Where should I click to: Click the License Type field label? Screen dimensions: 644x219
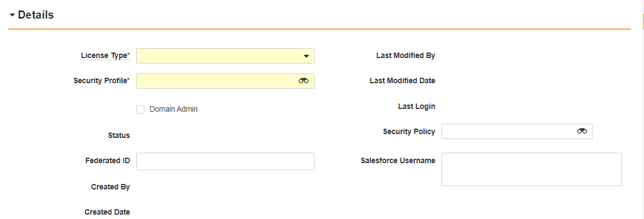pyautogui.click(x=104, y=55)
